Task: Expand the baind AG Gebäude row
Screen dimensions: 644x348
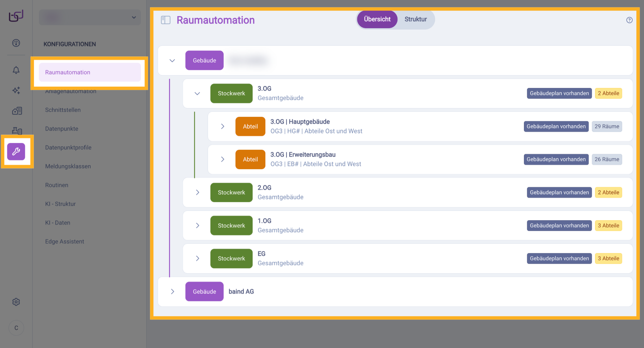Action: pos(172,292)
